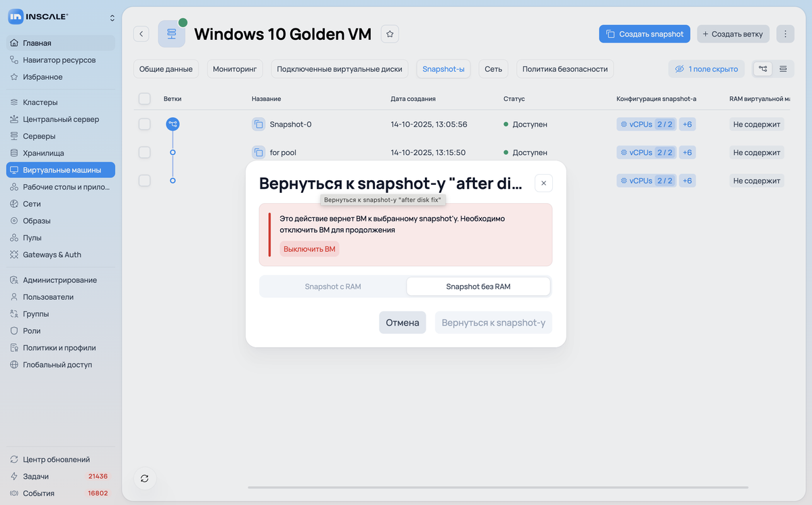Image resolution: width=812 pixels, height=505 pixels.
Task: Close the revert snapshot dialog
Action: [x=543, y=183]
